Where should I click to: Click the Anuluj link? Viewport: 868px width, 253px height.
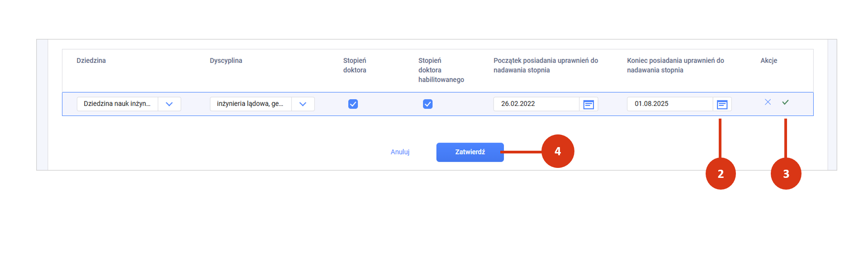tap(400, 152)
